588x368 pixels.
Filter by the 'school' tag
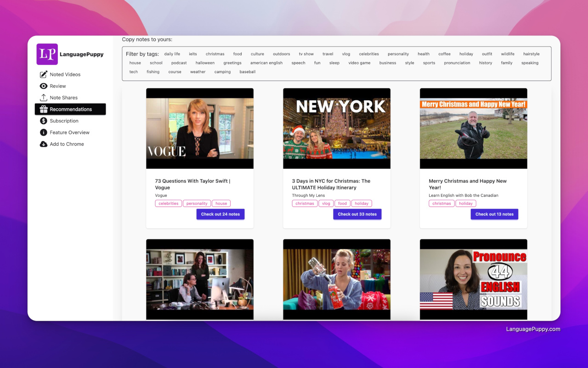click(156, 63)
